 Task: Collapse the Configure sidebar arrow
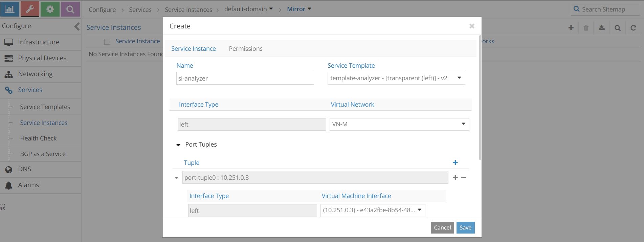point(77,26)
